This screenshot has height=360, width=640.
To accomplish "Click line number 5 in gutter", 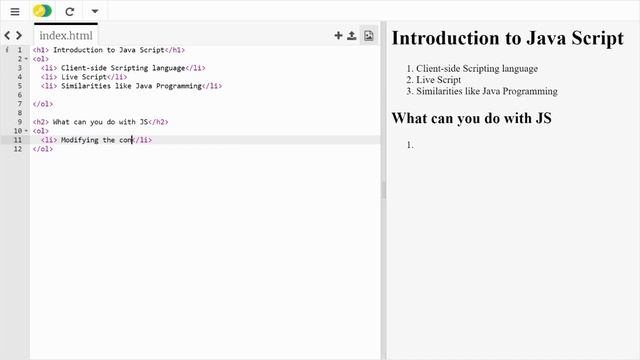I will pos(20,86).
